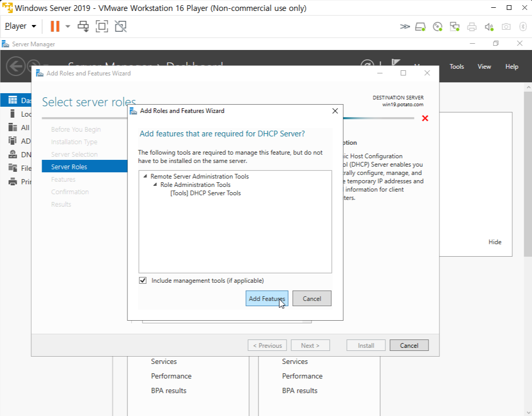Click Server Manager refresh icon
The width and height of the screenshot is (532, 416).
click(367, 62)
